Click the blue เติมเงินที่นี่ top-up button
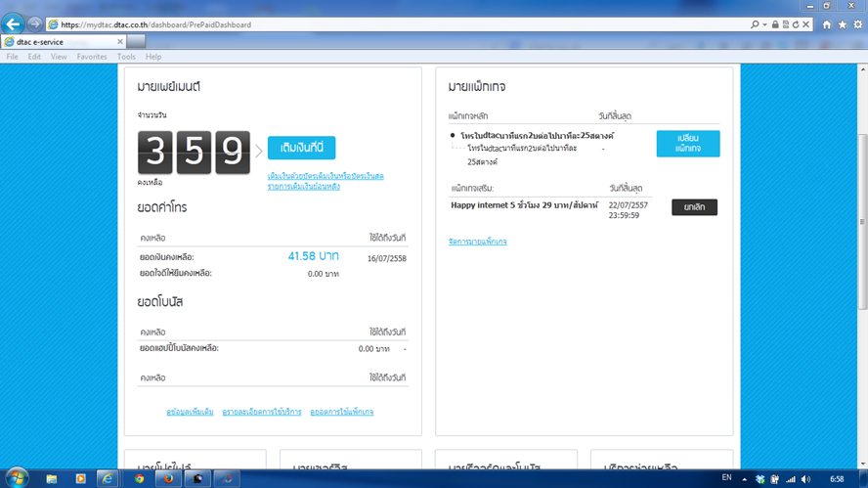Screen dimensions: 868x488 [301, 148]
